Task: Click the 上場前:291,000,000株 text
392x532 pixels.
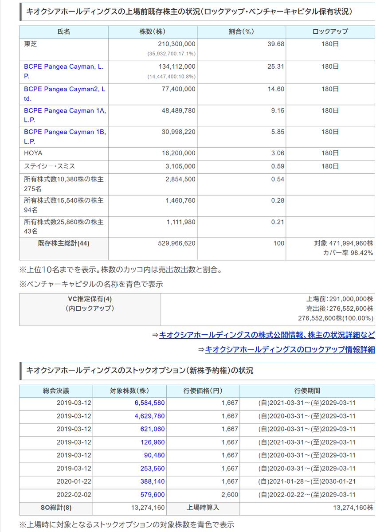Action: pyautogui.click(x=339, y=299)
